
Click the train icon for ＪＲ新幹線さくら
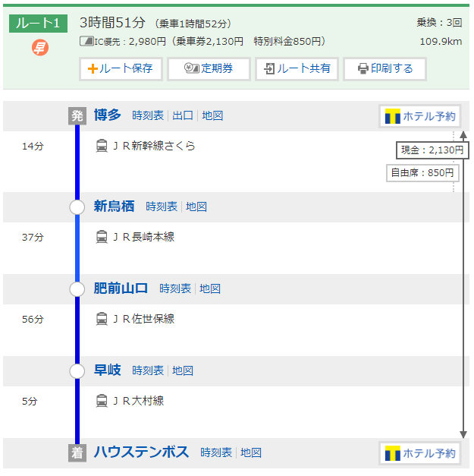click(x=102, y=146)
